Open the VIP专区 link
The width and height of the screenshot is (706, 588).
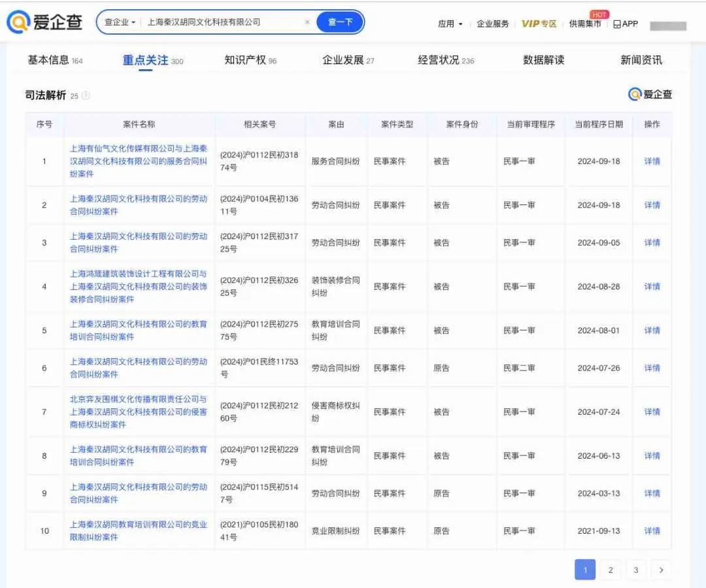[539, 24]
